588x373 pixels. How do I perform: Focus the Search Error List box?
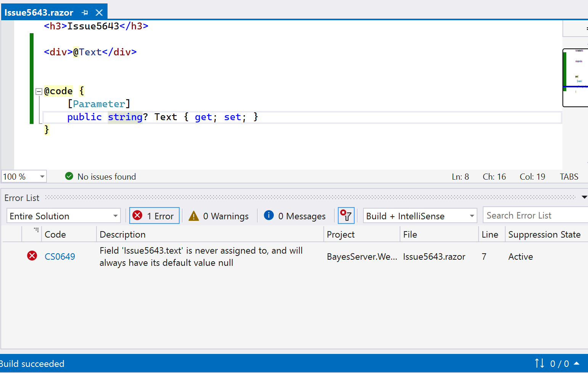point(535,215)
